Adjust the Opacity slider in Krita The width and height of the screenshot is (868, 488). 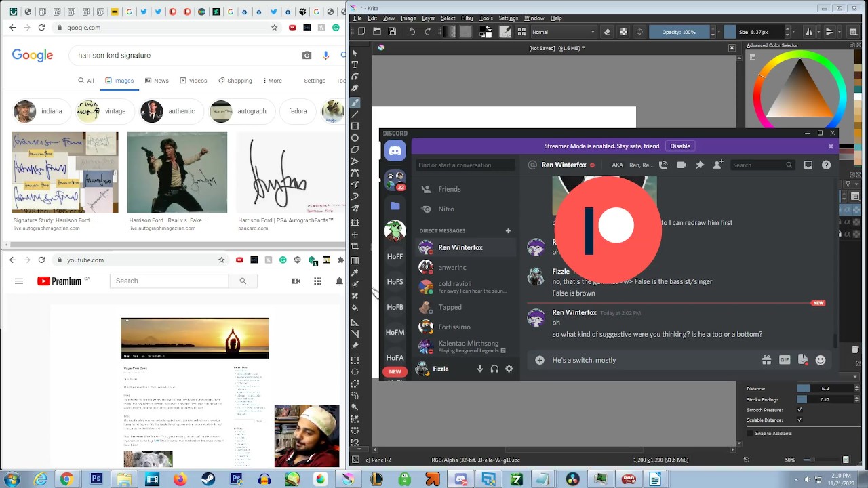[x=678, y=32]
